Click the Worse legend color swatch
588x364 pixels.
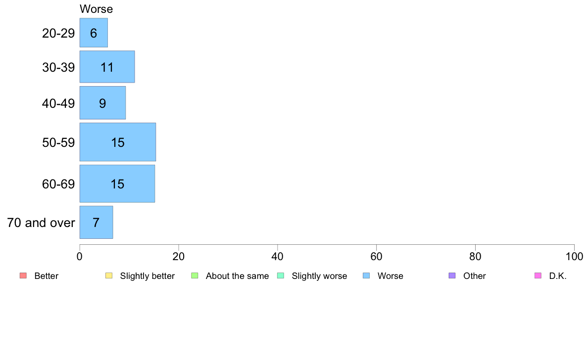coord(366,276)
